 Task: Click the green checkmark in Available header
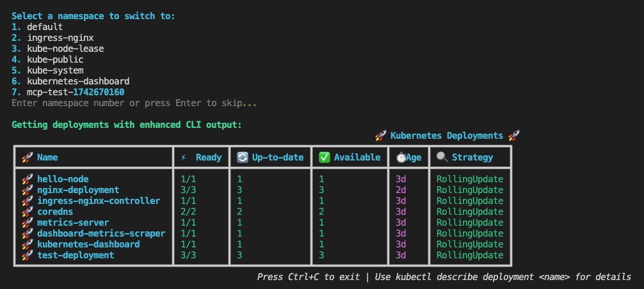click(x=325, y=157)
